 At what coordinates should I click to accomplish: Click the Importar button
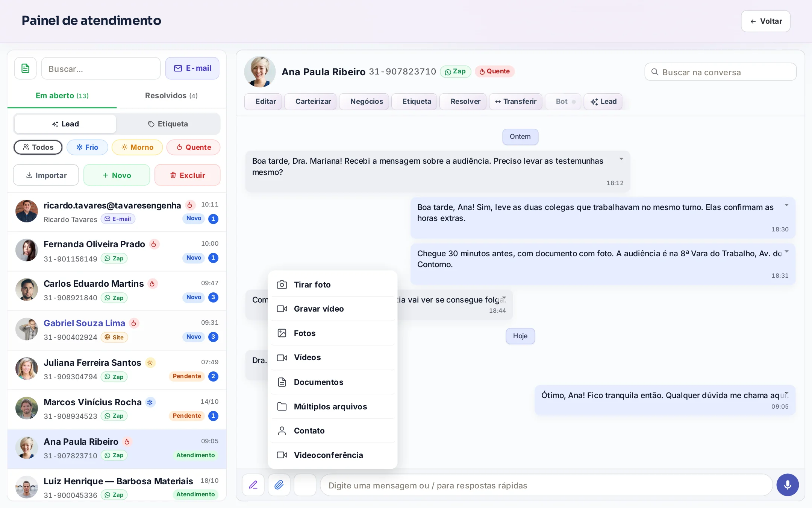46,175
